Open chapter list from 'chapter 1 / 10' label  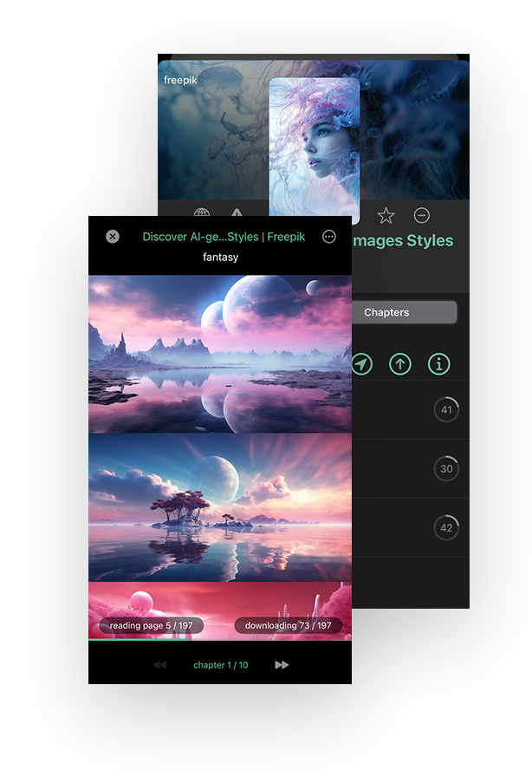[220, 665]
